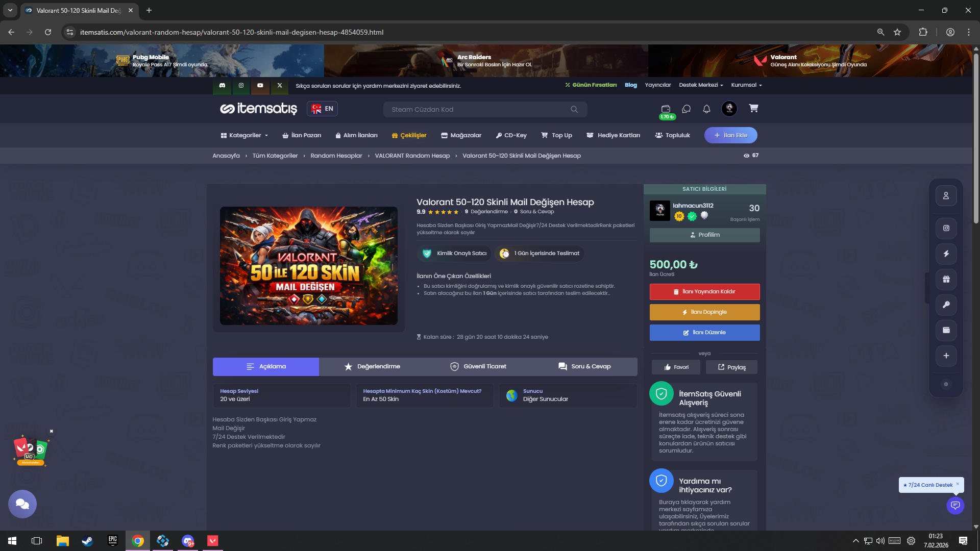980x551 pixels.
Task: Open the YouTube link in the top bar
Action: (260, 86)
